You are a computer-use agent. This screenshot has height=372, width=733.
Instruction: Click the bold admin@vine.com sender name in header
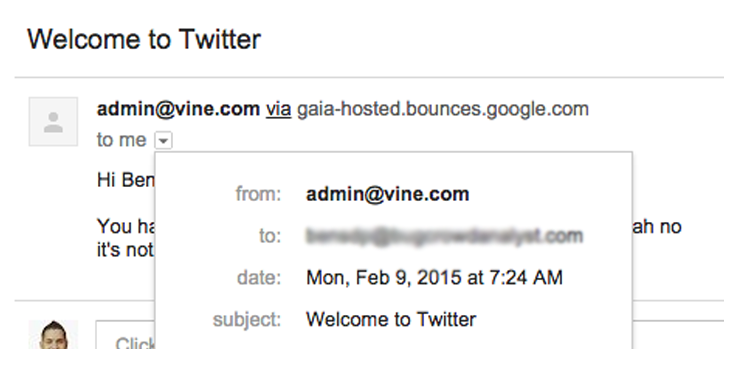[x=178, y=109]
